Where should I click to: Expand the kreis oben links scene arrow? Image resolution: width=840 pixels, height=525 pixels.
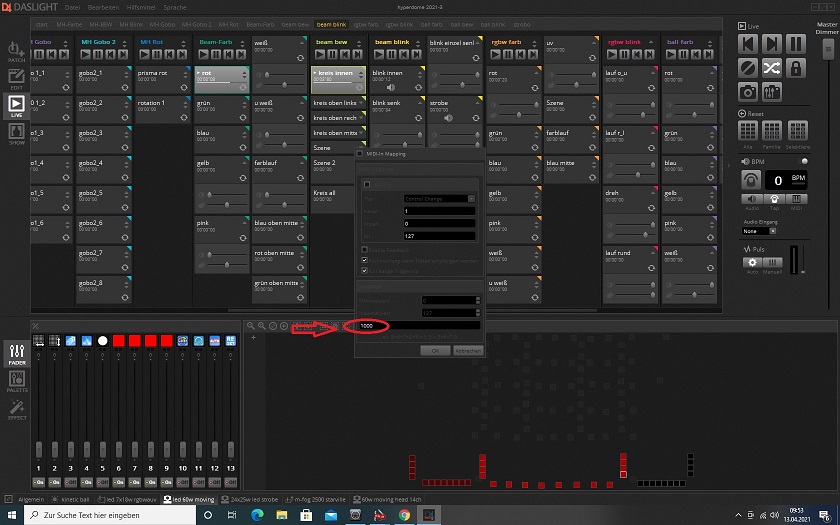coord(362,102)
